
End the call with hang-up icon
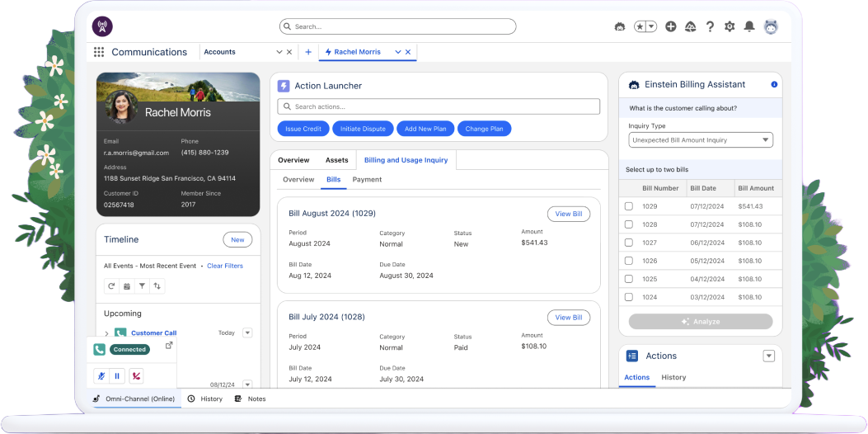(137, 375)
